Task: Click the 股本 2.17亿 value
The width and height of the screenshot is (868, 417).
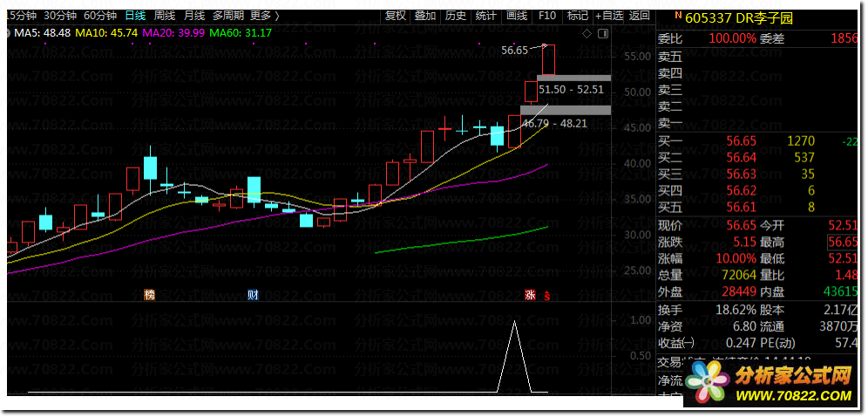Action: (x=842, y=309)
